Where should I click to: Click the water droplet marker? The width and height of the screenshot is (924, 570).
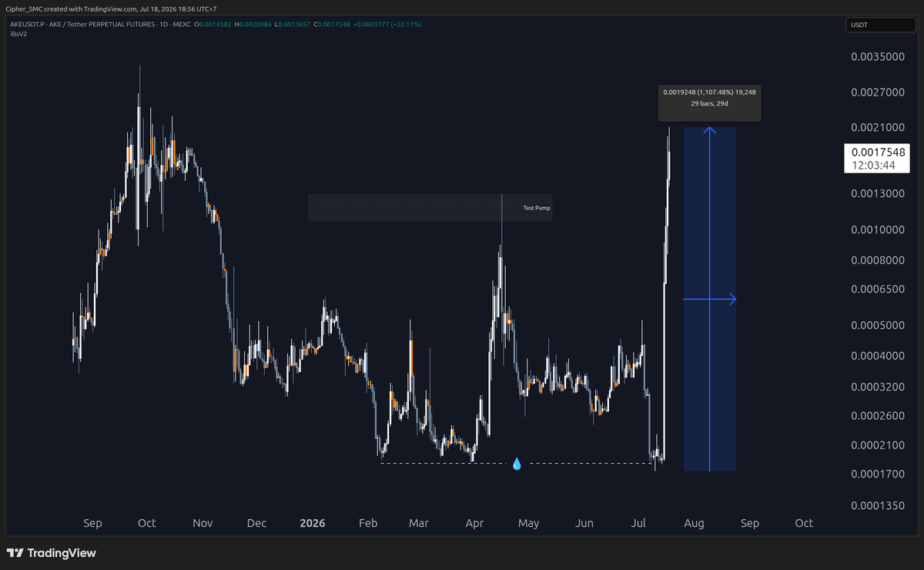517,464
